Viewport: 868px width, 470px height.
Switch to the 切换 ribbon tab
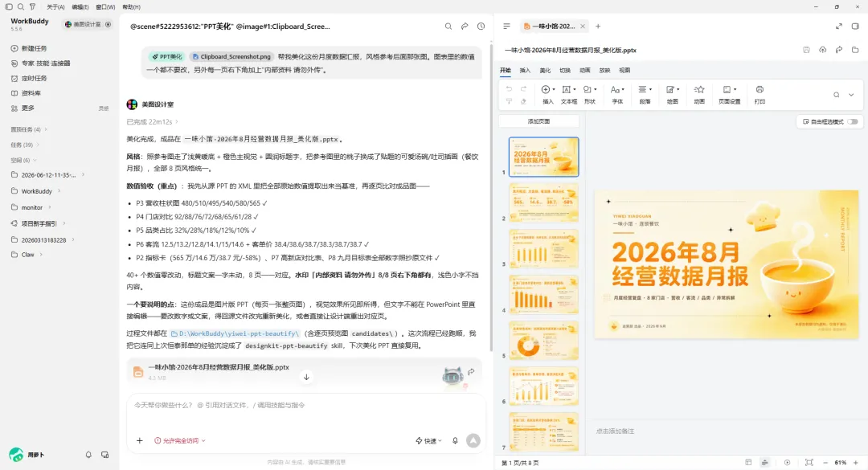click(565, 71)
